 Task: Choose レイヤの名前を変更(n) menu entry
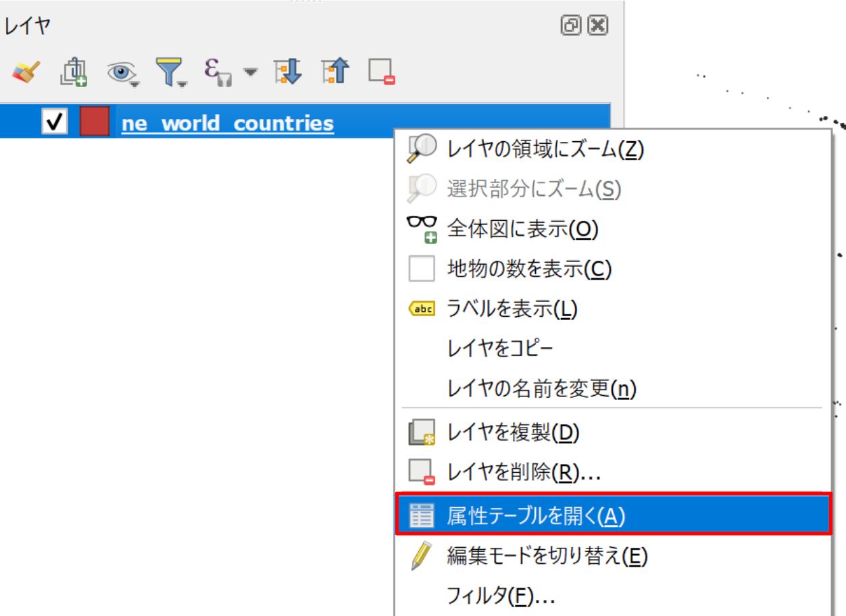(612, 388)
